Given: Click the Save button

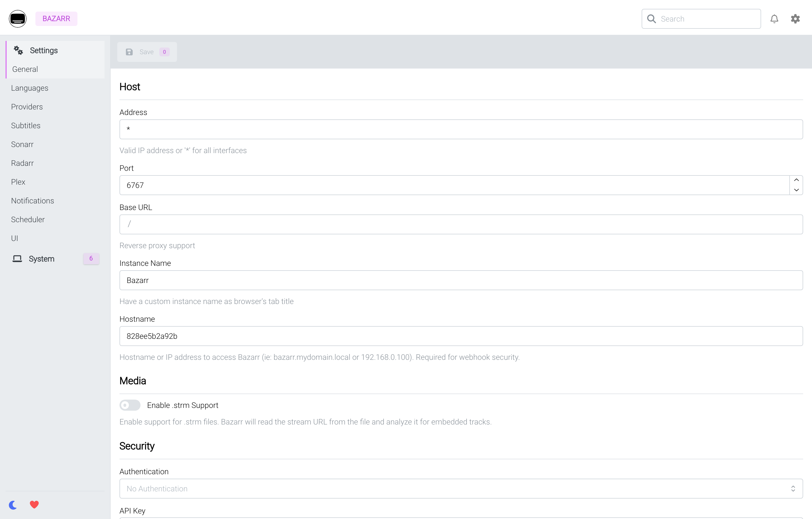Looking at the screenshot, I should 147,52.
